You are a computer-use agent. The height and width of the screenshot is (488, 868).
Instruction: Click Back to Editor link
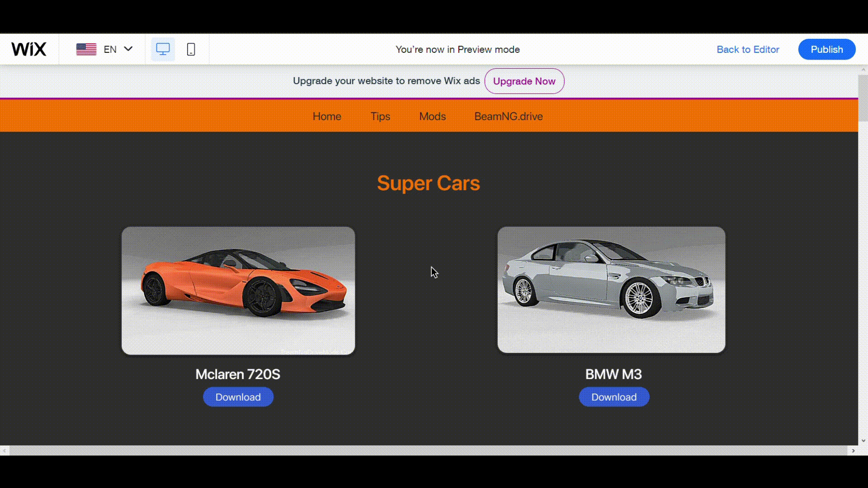tap(748, 49)
